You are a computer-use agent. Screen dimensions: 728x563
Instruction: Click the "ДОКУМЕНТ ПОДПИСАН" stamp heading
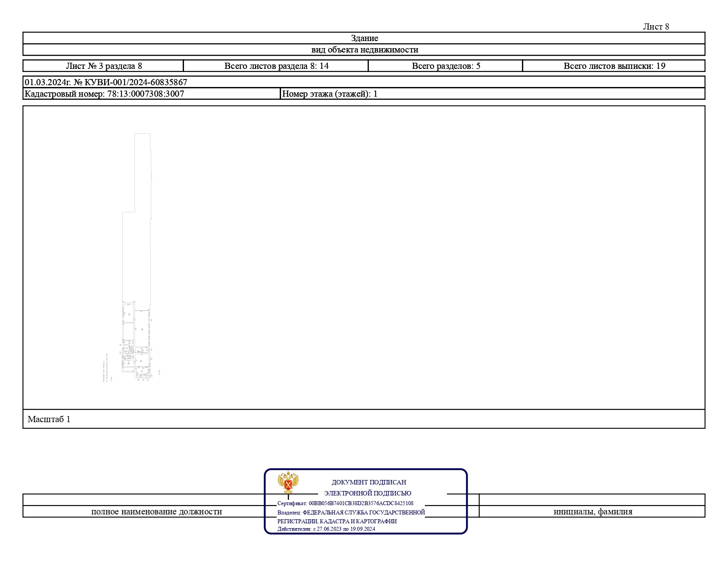(x=368, y=482)
